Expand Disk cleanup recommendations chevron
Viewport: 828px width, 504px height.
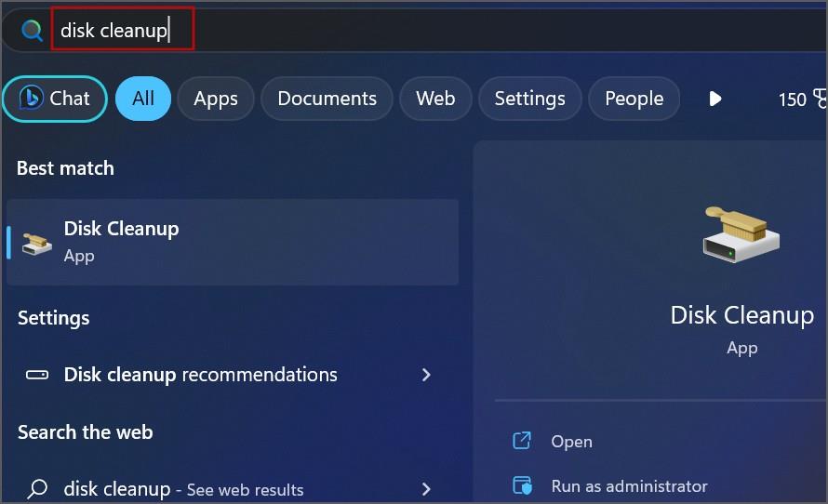426,375
